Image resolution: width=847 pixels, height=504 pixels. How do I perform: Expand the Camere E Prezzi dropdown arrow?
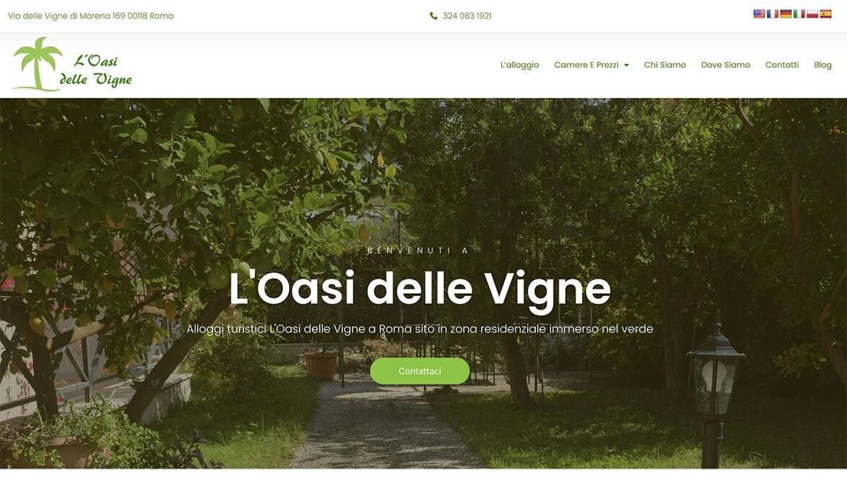tap(626, 66)
